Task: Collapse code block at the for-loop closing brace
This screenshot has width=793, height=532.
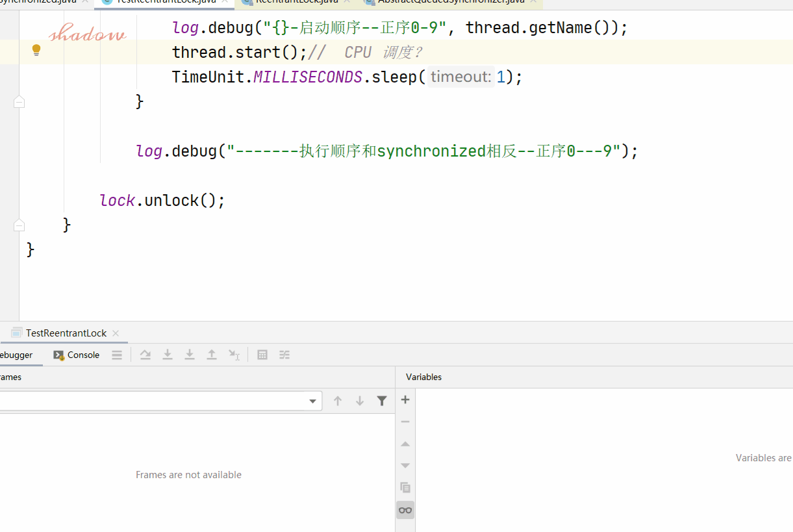Action: click(19, 102)
